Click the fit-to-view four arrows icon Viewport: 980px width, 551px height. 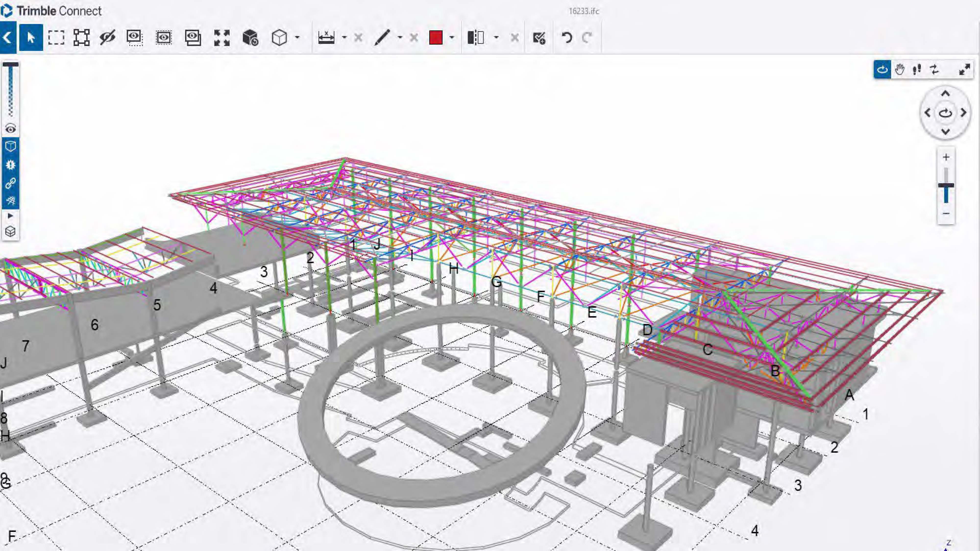pyautogui.click(x=222, y=38)
